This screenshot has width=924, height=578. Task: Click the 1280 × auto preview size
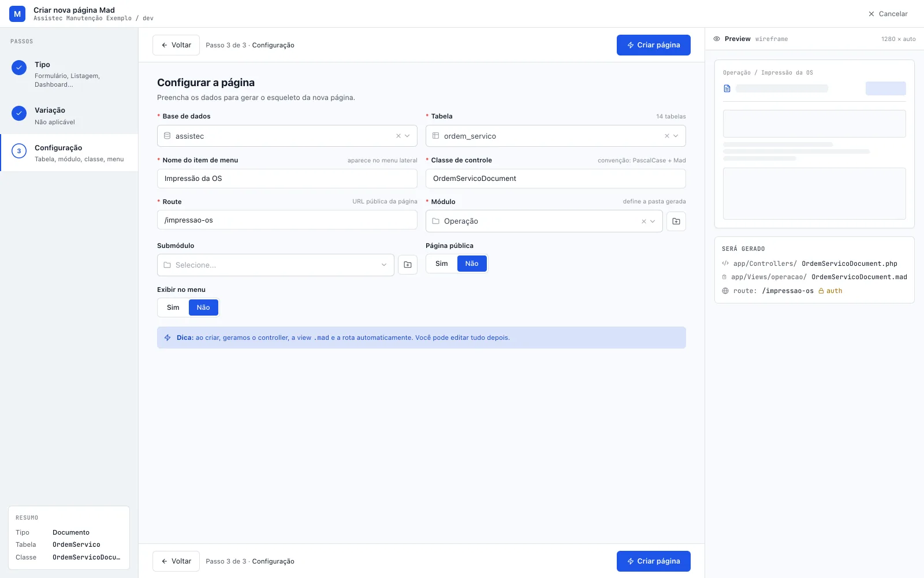click(x=899, y=39)
